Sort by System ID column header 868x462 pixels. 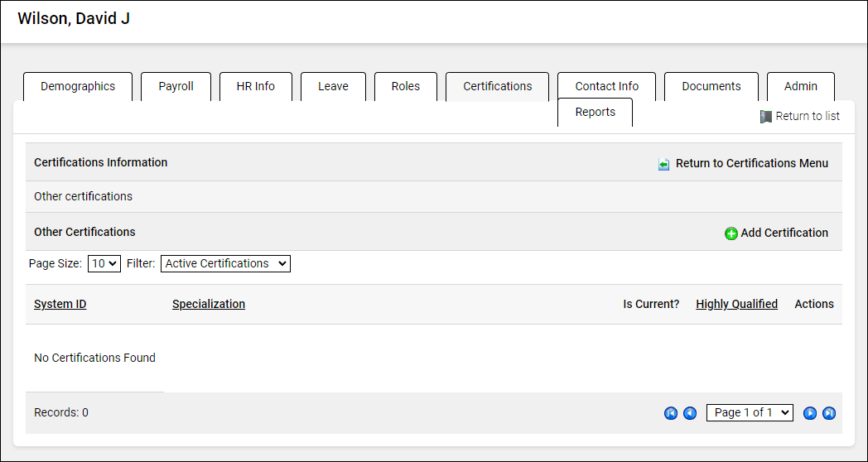(60, 304)
